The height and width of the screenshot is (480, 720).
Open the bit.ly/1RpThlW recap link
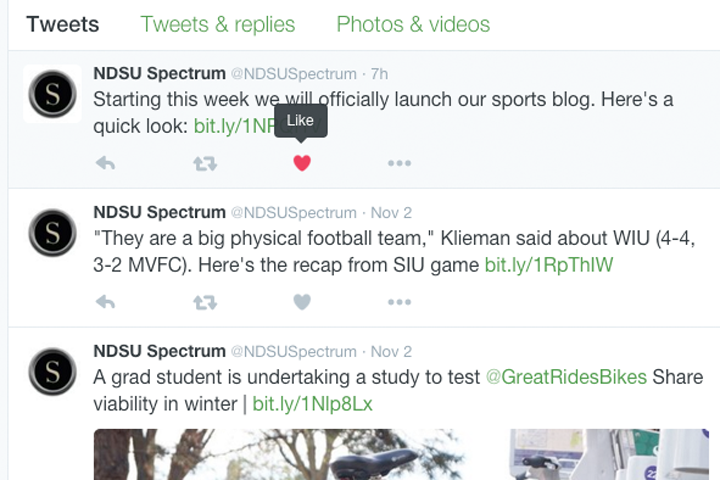(x=549, y=265)
